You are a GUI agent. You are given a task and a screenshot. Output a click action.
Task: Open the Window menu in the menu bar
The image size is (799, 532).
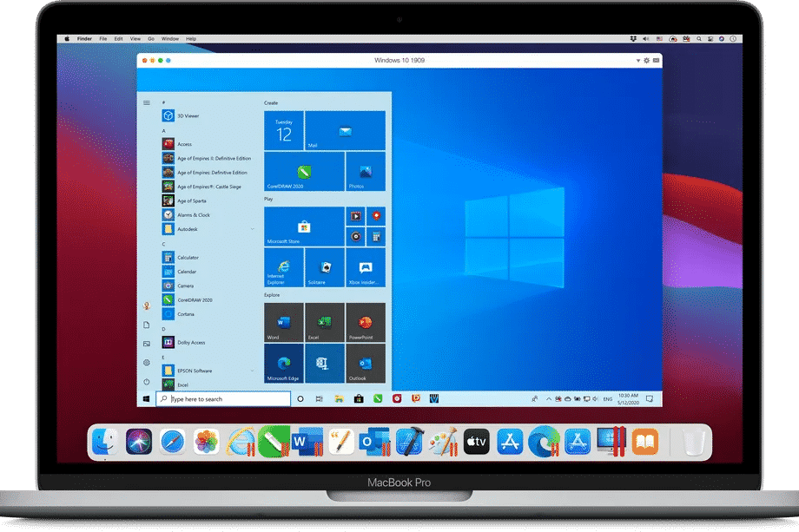pos(170,38)
